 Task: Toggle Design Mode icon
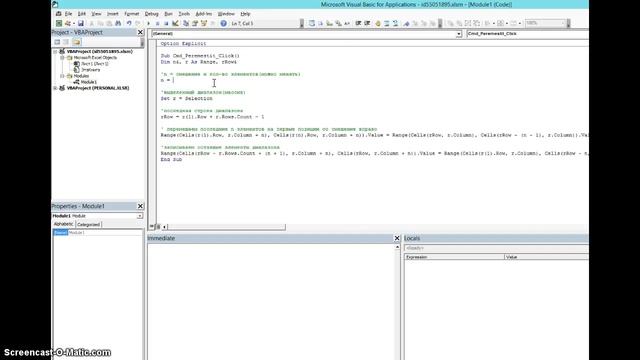[176, 23]
